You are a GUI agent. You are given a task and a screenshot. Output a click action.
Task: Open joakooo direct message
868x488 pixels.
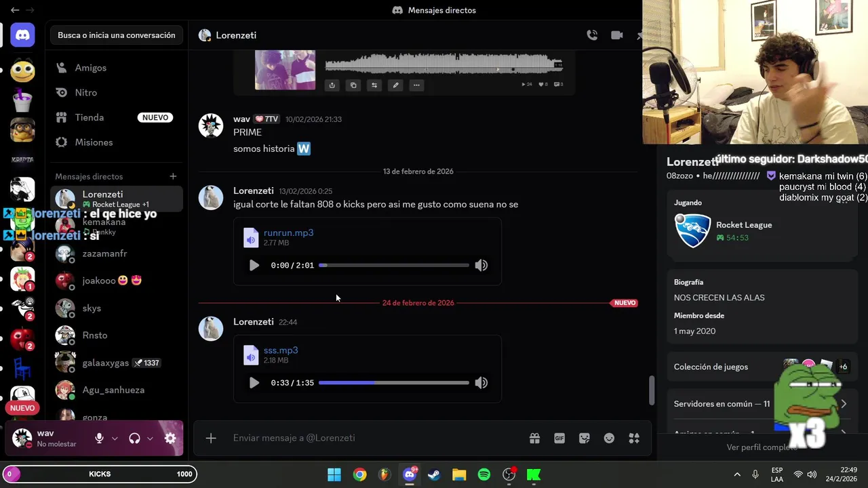[117, 281]
